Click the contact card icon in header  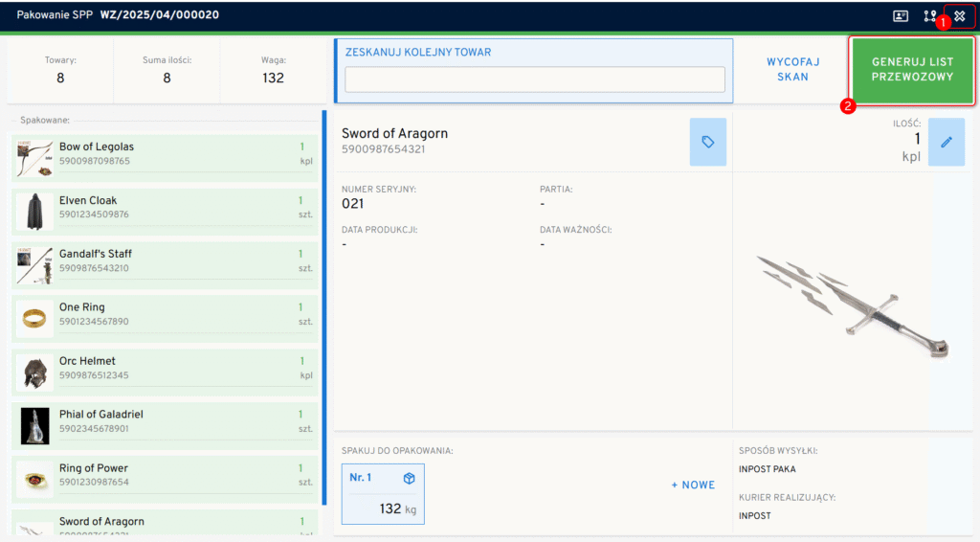[900, 16]
